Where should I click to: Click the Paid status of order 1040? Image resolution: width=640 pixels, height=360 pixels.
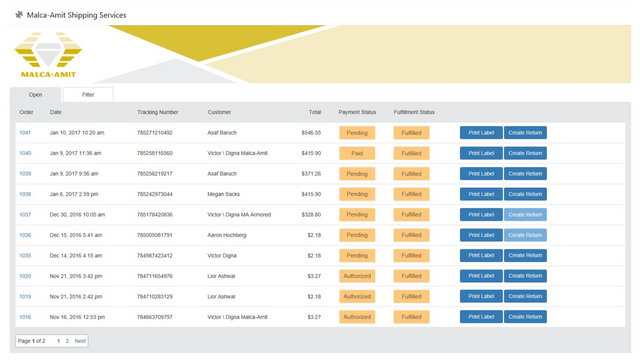tap(357, 153)
